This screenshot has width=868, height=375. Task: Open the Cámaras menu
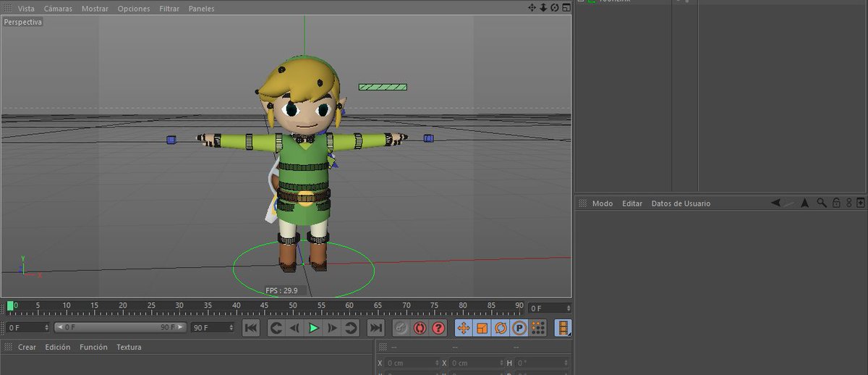(58, 9)
